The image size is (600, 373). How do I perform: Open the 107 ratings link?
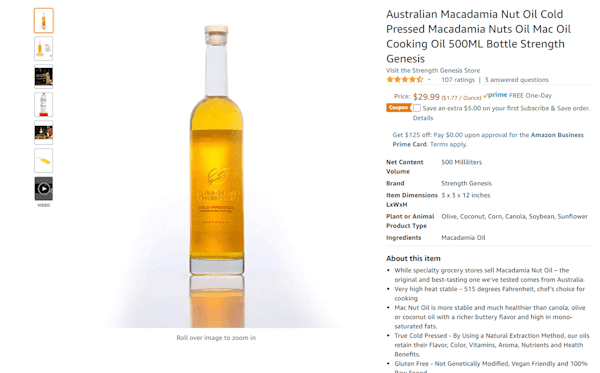click(458, 80)
